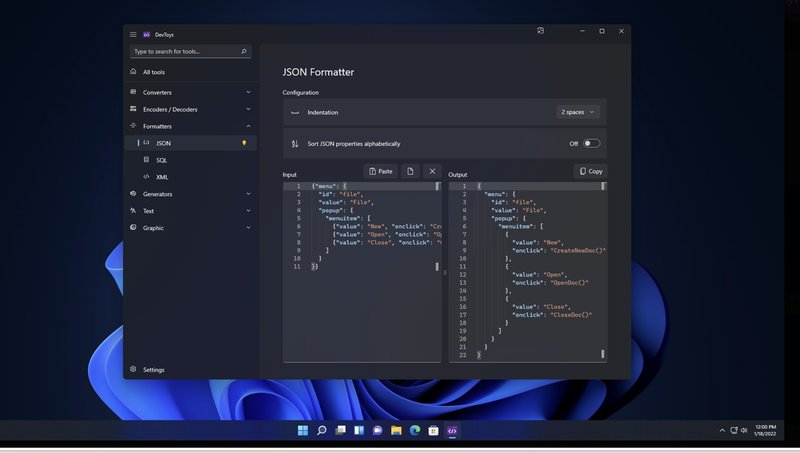
Task: Click the lightbulb icon beside JSON
Action: [244, 143]
